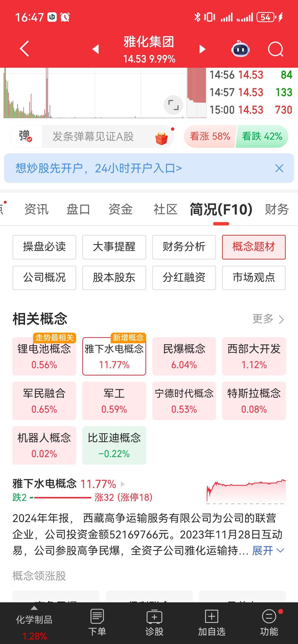This screenshot has height=644, width=298.
Task: Open the 24小时开户入口 link
Action: tap(99, 168)
